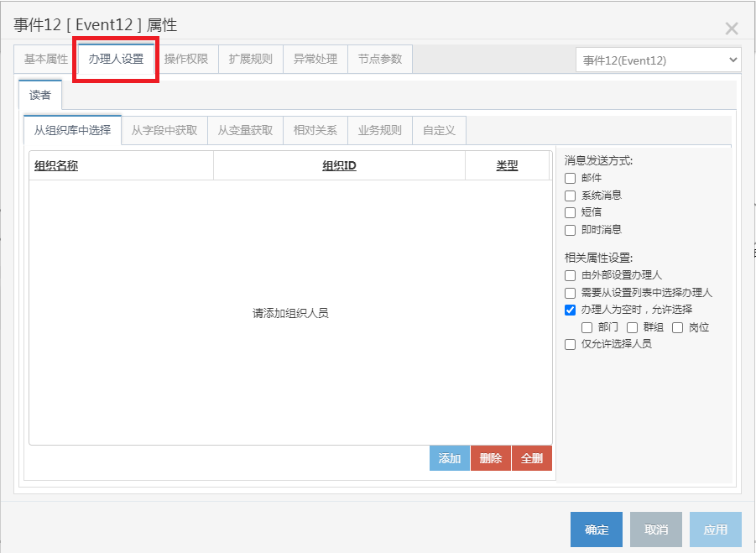
Task: Select the 读者 sub-tab
Action: (40, 95)
